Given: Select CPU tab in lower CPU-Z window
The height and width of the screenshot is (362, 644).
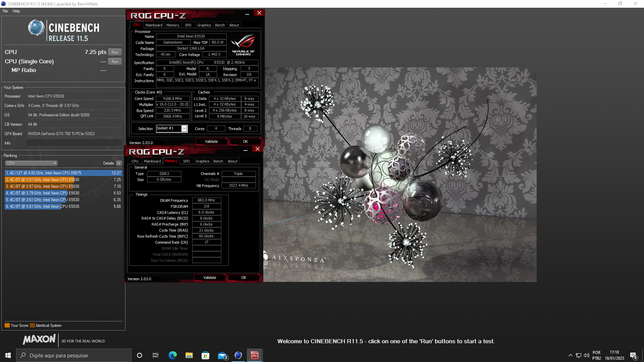Looking at the screenshot, I should point(135,161).
